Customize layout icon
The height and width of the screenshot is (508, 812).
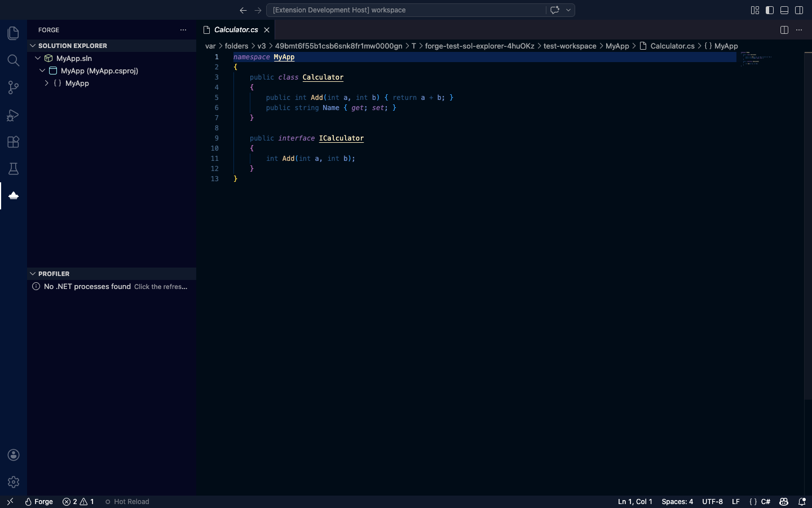pyautogui.click(x=755, y=10)
